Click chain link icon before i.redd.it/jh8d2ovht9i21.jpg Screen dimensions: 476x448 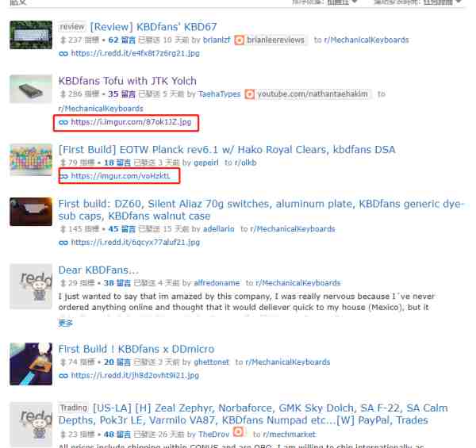tap(63, 376)
